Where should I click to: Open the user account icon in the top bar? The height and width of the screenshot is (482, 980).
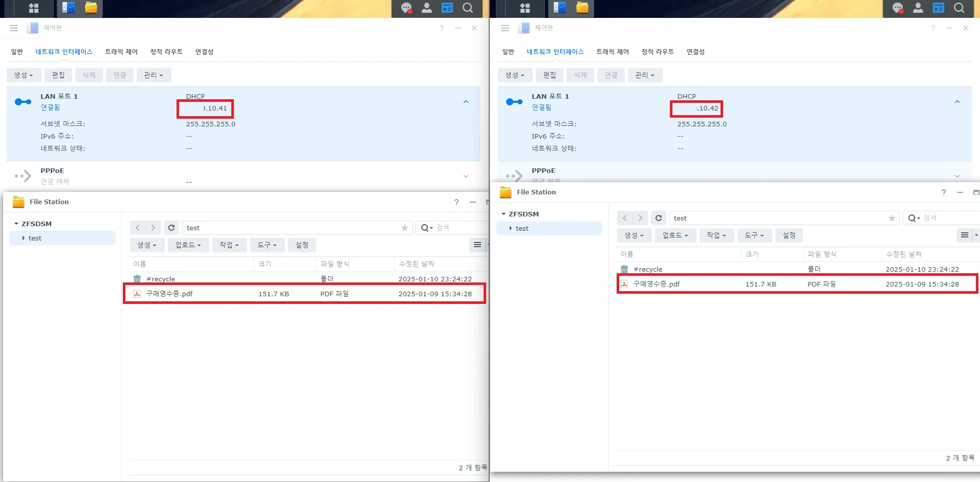click(427, 8)
